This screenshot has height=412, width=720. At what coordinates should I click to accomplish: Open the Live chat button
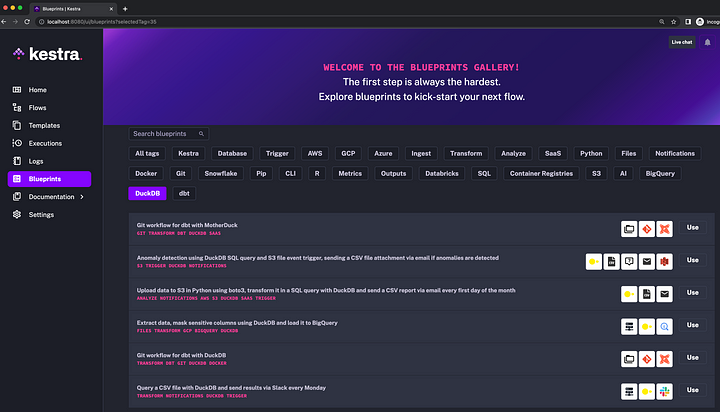click(x=681, y=42)
